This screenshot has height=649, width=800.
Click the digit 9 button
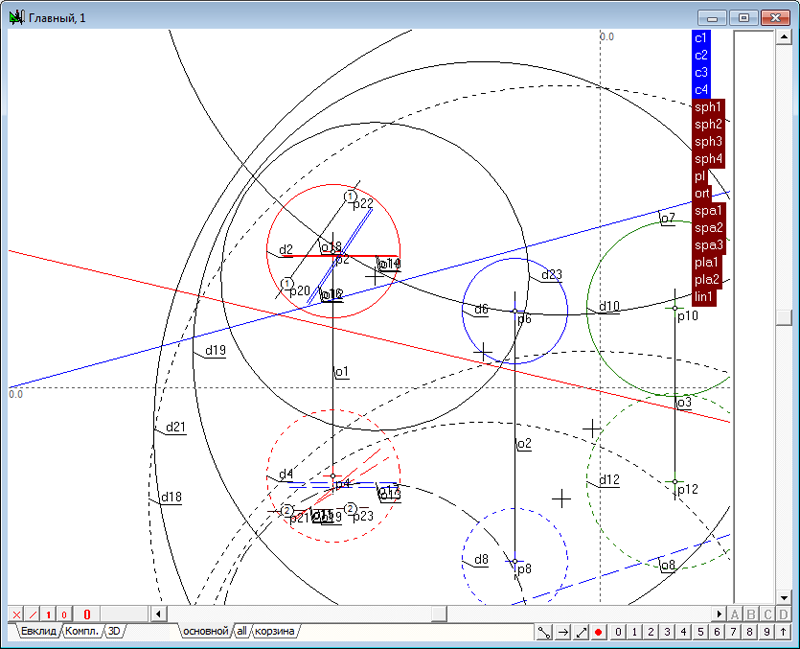[x=766, y=632]
